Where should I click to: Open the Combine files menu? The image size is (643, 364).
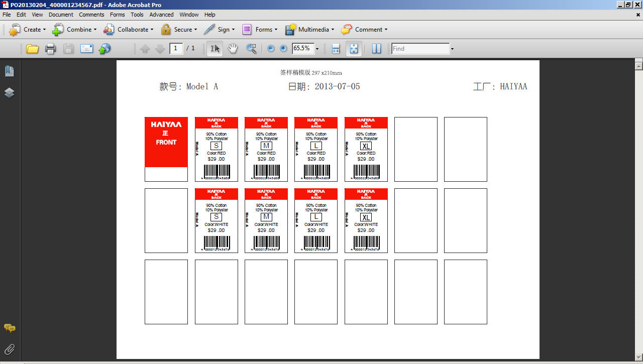point(74,30)
